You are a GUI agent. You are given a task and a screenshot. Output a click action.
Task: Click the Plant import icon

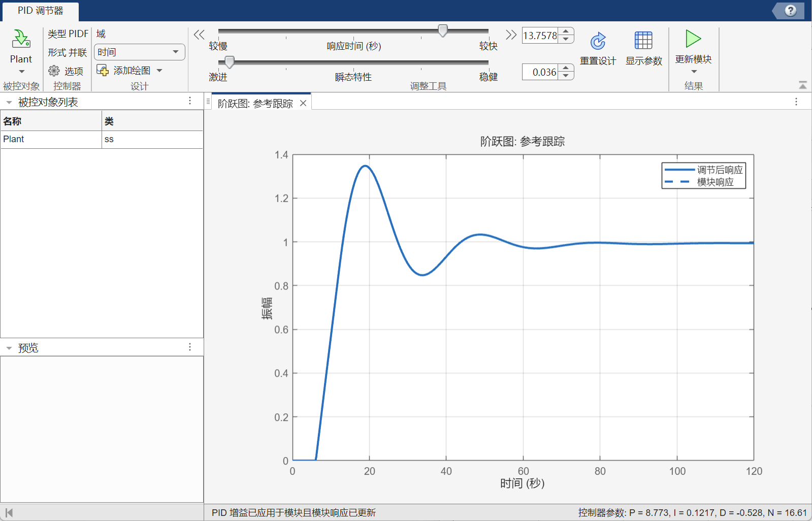pos(21,39)
